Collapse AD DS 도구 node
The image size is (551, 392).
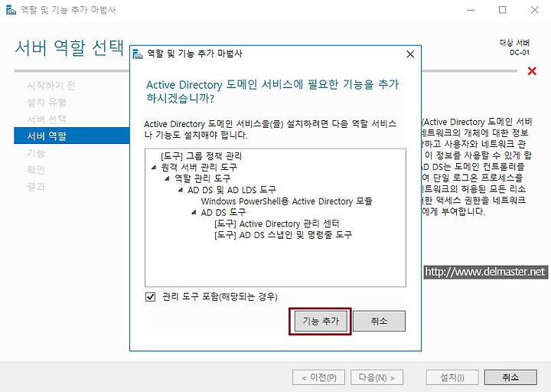click(x=194, y=212)
